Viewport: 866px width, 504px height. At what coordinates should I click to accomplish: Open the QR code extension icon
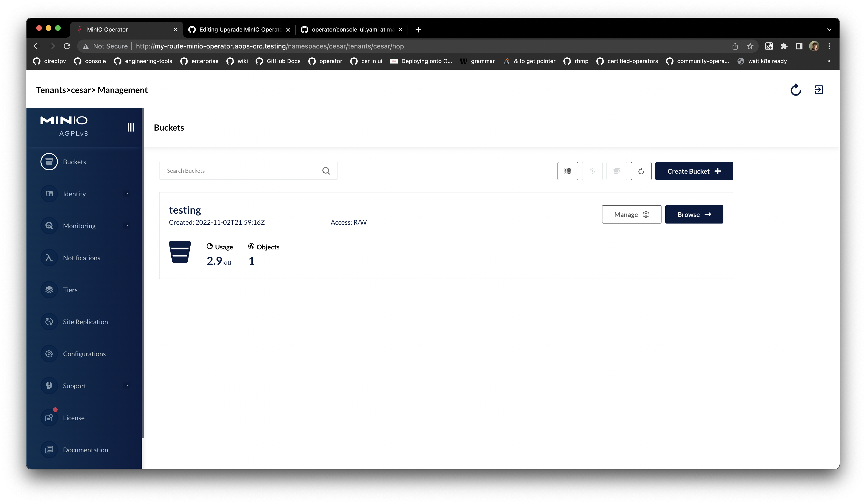(x=769, y=46)
